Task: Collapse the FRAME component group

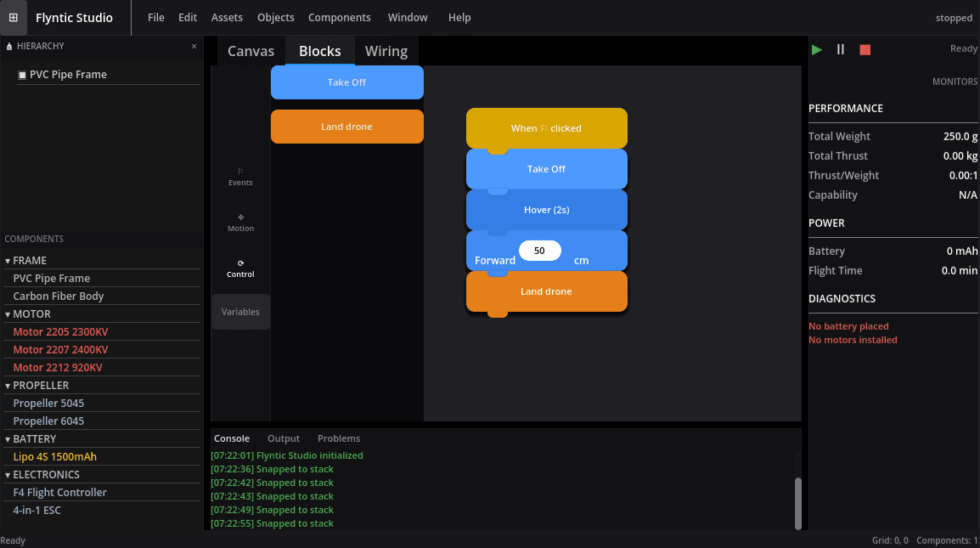Action: pyautogui.click(x=8, y=261)
